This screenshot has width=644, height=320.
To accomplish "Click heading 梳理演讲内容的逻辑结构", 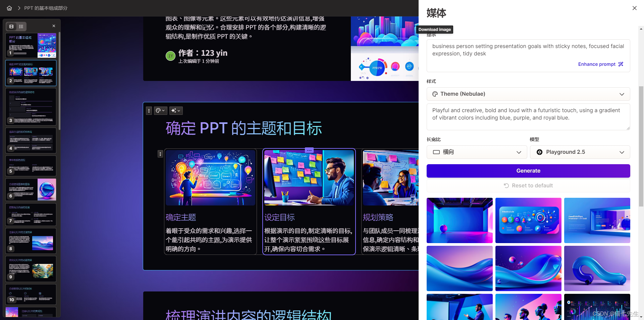I will point(249,316).
